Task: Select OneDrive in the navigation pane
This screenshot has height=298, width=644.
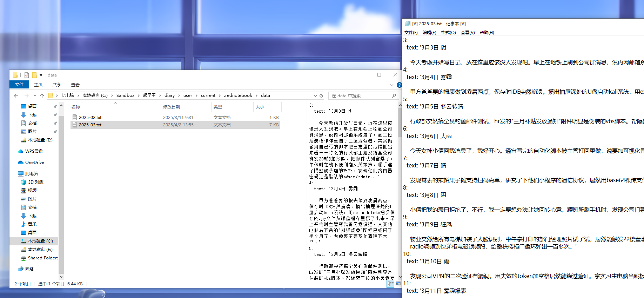Action: click(x=34, y=163)
